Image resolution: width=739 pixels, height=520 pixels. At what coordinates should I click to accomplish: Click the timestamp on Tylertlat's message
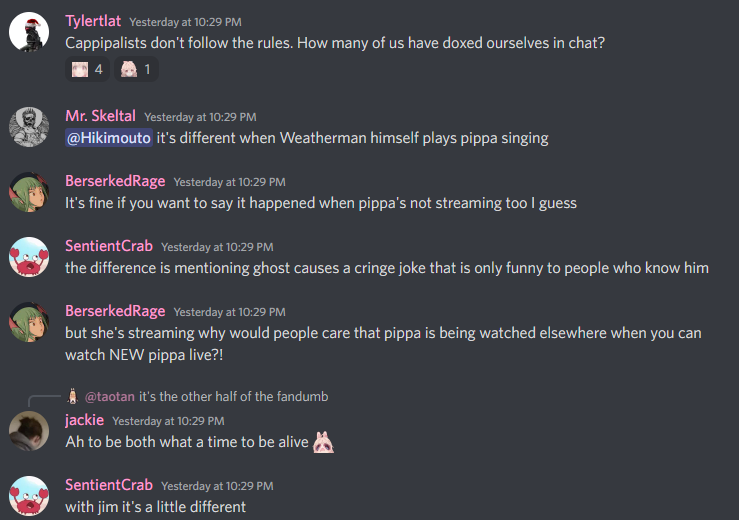click(185, 22)
